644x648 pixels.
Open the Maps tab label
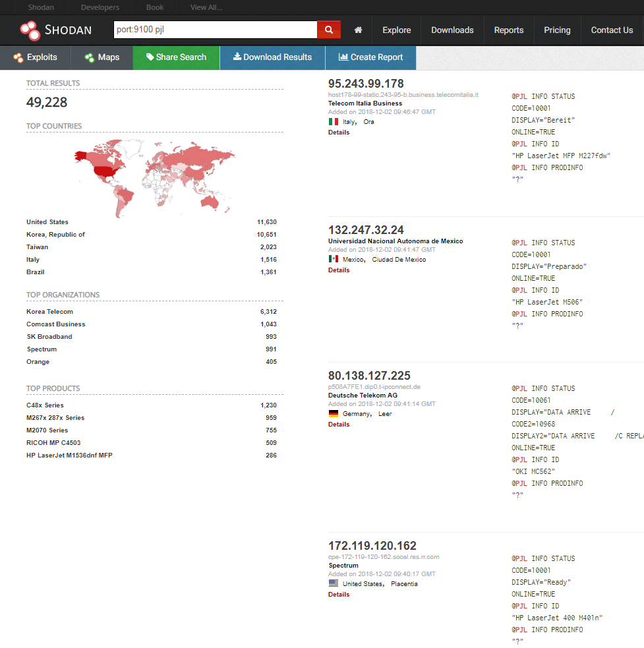[109, 57]
